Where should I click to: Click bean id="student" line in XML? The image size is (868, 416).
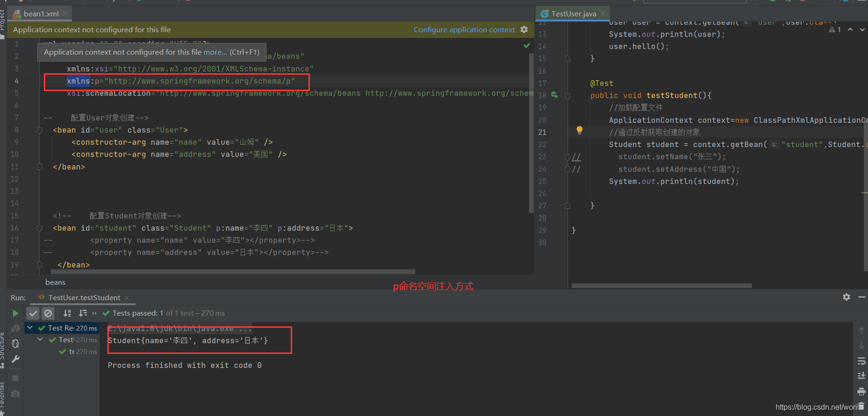pyautogui.click(x=203, y=228)
